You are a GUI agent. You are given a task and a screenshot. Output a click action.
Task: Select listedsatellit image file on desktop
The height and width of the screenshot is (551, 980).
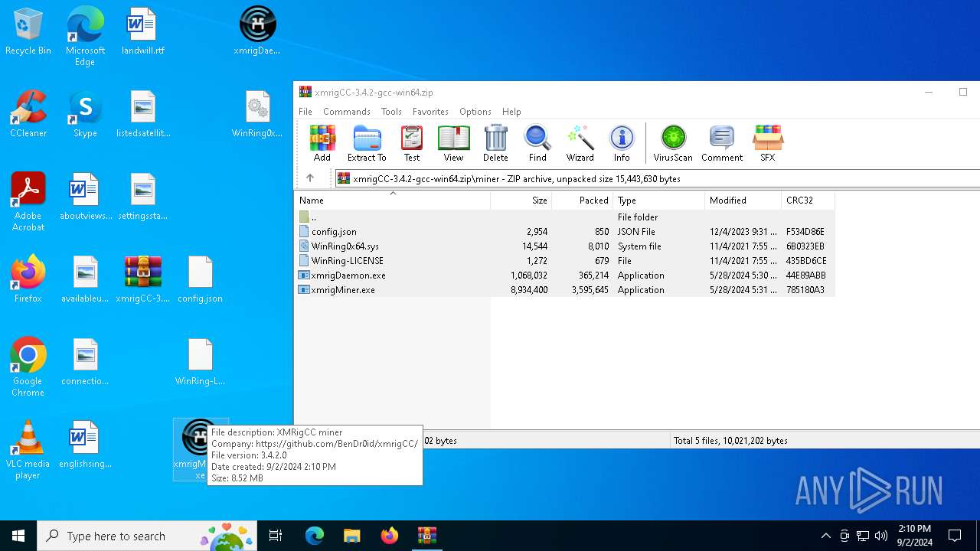click(x=143, y=115)
